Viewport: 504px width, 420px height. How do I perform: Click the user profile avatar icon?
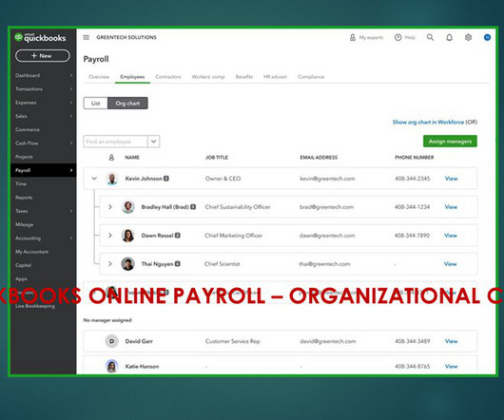pos(487,37)
